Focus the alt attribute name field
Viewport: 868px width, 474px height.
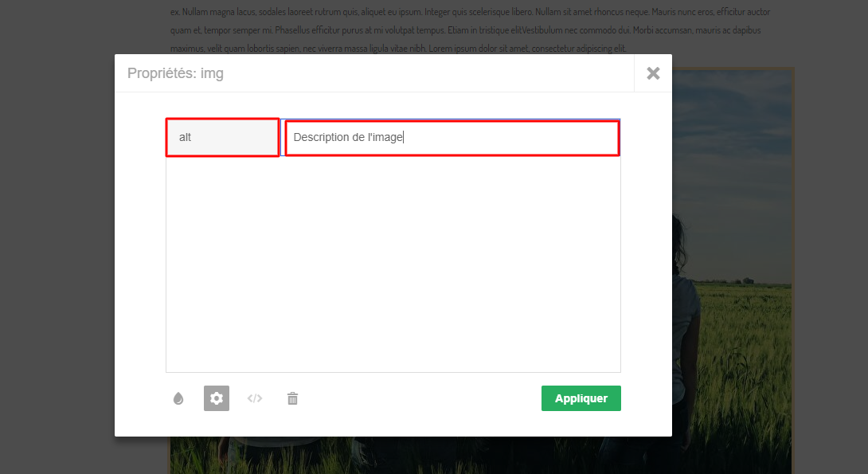[x=222, y=137]
